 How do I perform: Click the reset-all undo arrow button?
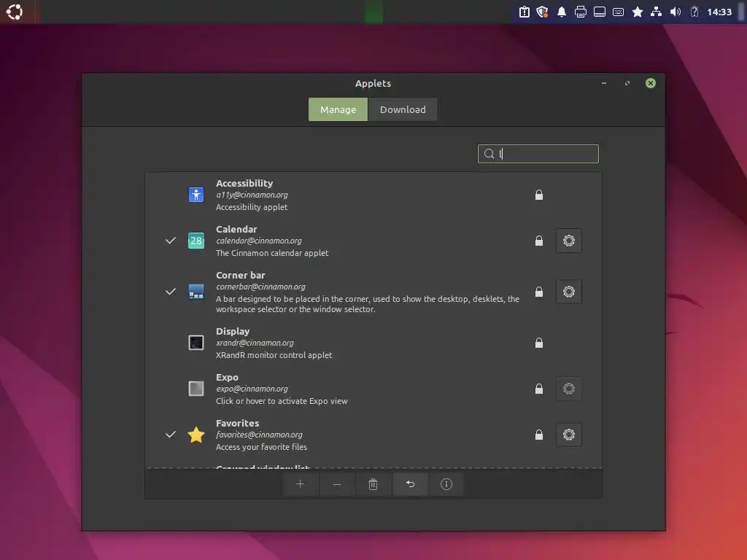[x=410, y=484]
